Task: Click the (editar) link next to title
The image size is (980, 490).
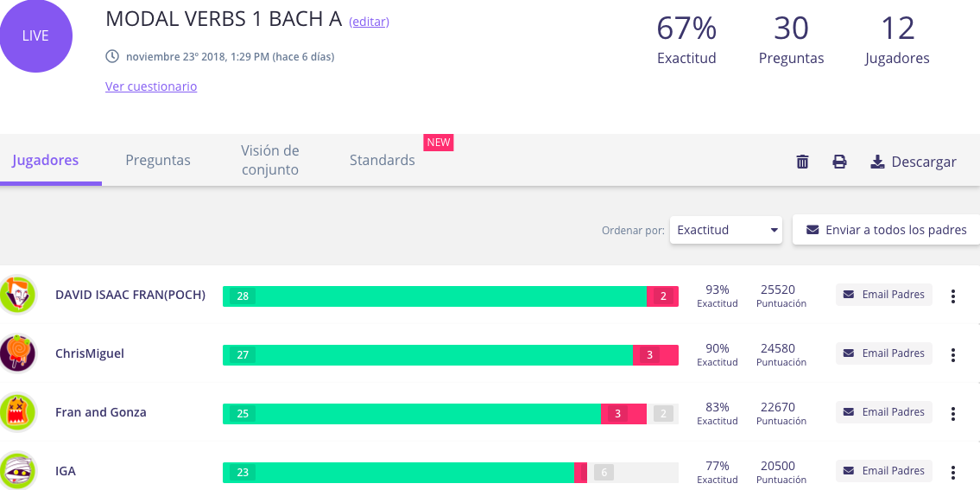Action: click(x=369, y=22)
